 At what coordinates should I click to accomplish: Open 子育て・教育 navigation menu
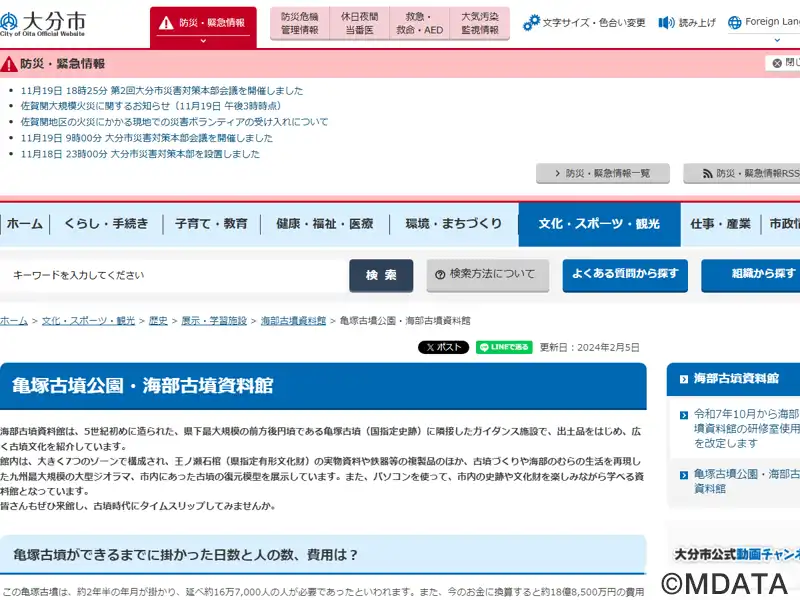[211, 224]
